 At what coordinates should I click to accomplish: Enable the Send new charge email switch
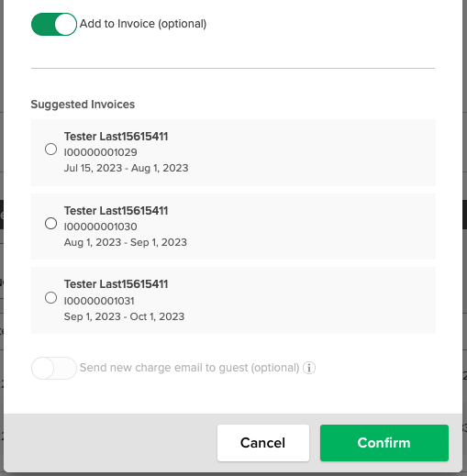(x=54, y=368)
